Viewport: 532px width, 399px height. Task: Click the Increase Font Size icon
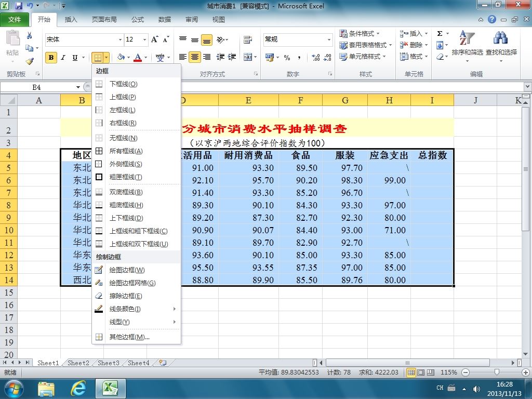coord(155,39)
